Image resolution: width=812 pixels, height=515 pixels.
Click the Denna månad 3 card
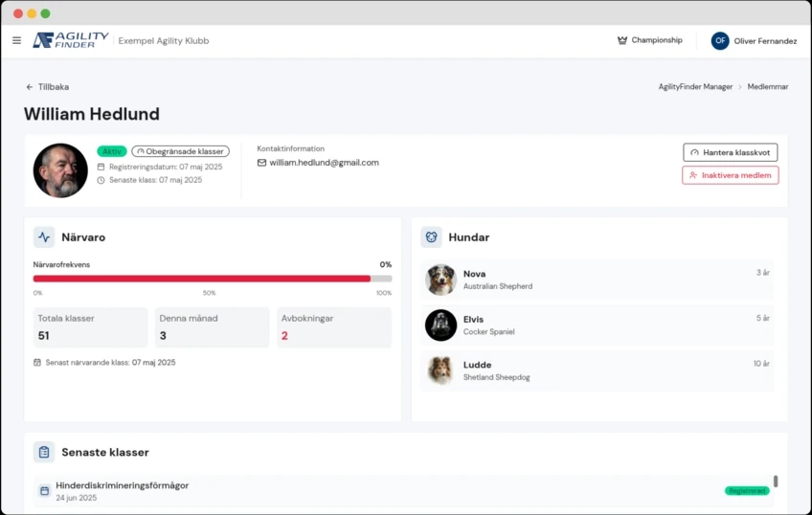pos(213,327)
